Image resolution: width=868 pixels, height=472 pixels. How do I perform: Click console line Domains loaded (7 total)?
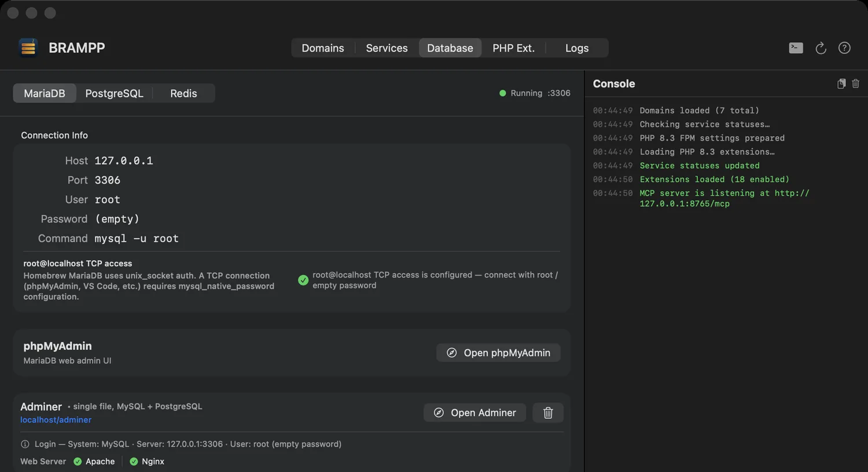pos(699,111)
